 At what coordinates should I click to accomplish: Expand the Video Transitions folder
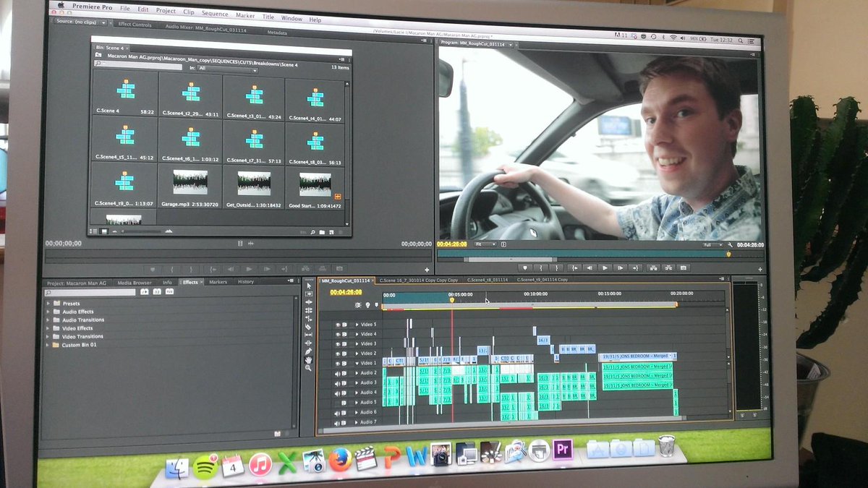(x=48, y=336)
